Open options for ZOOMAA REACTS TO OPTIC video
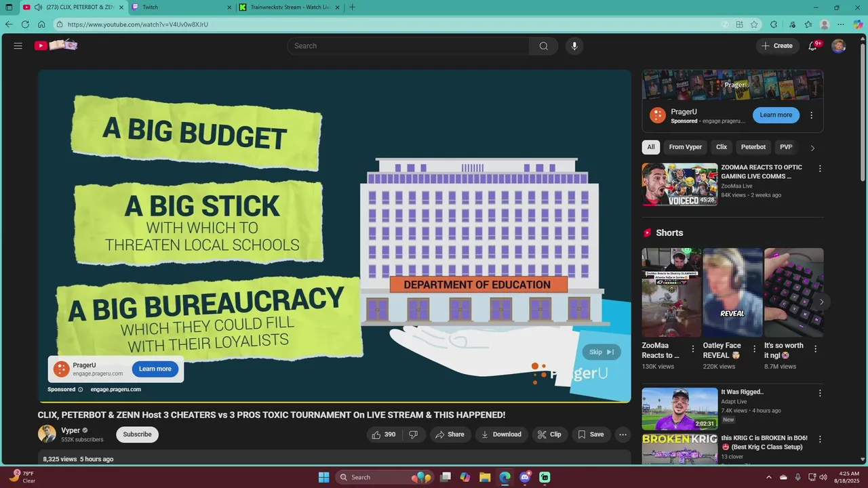868x488 pixels. pos(820,169)
